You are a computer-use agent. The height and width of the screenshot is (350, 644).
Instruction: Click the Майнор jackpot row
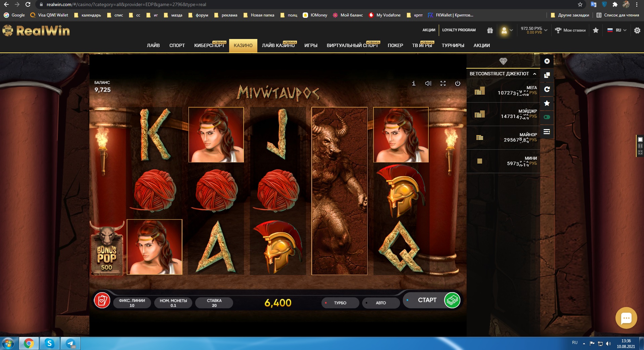point(503,138)
